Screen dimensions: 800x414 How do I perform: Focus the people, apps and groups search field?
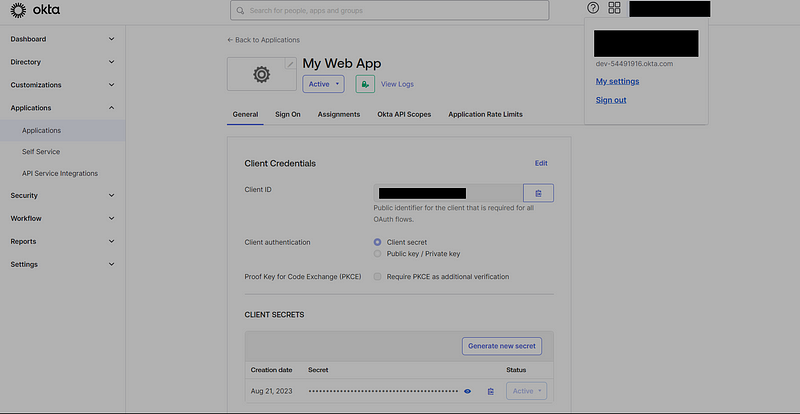pos(390,10)
